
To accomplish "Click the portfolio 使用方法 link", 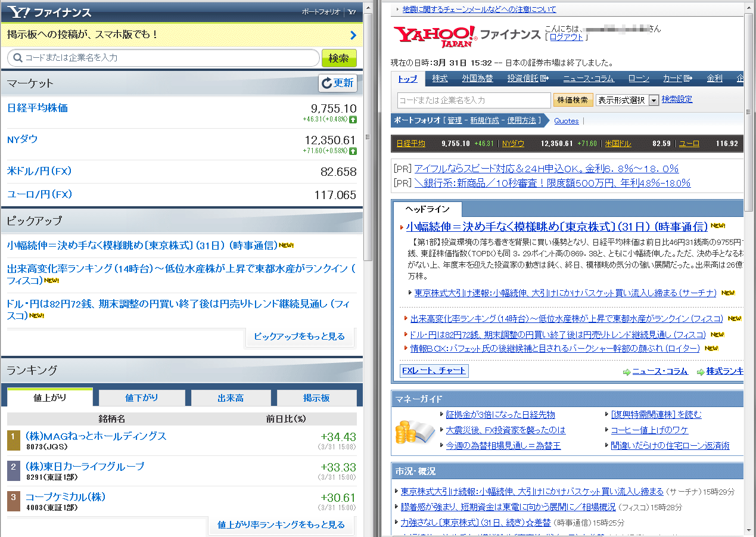I will (521, 121).
